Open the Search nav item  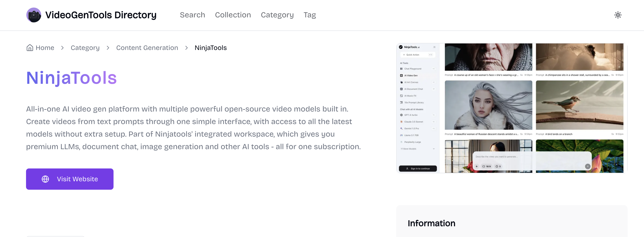point(192,15)
